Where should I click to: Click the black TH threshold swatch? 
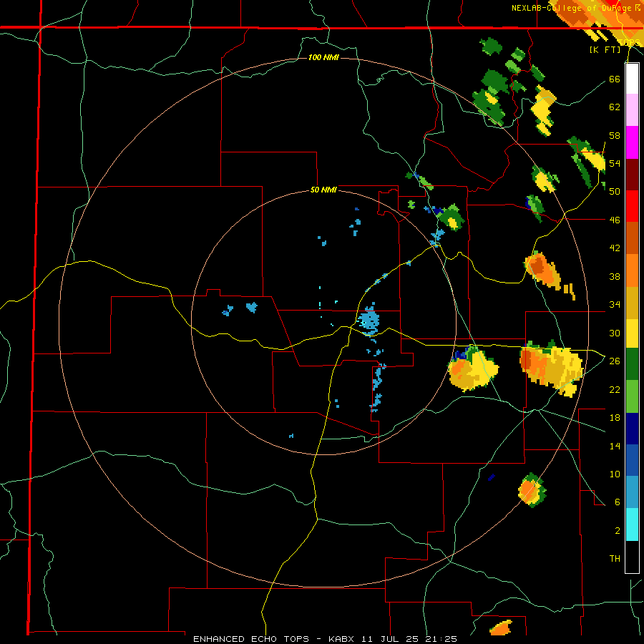coord(632,557)
